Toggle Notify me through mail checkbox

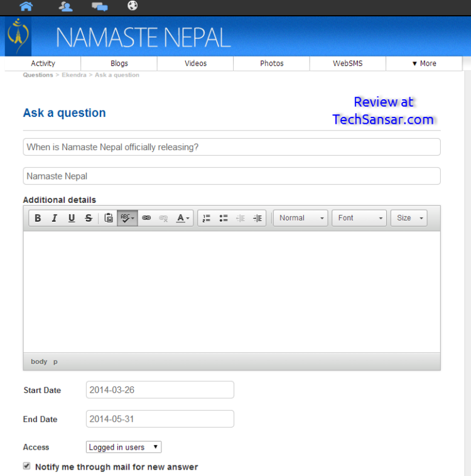(27, 466)
